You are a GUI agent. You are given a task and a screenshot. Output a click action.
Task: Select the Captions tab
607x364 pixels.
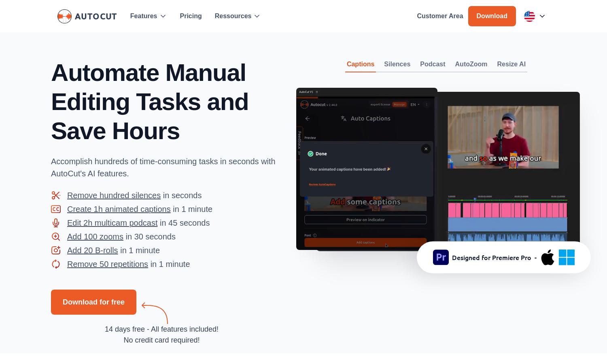pyautogui.click(x=361, y=64)
